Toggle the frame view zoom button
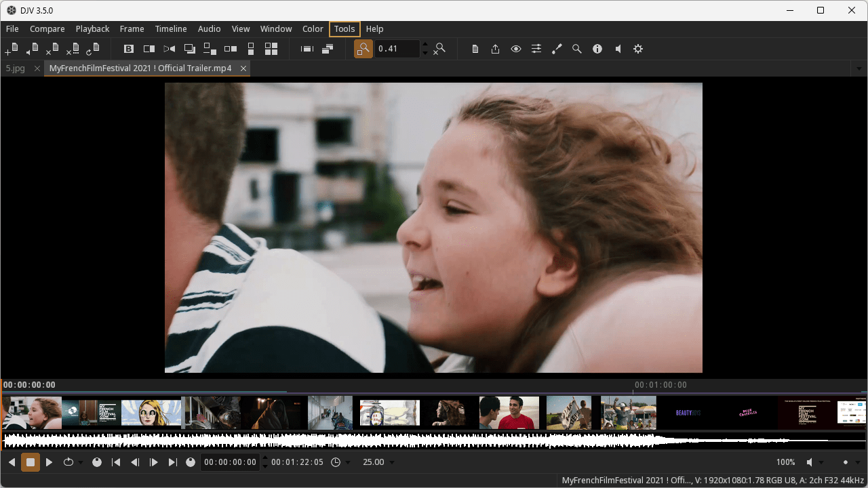Screen dimensions: 868x488 pos(363,49)
